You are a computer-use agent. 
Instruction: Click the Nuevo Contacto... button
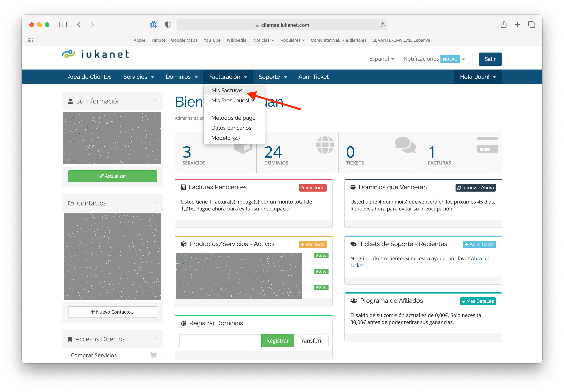tap(112, 312)
